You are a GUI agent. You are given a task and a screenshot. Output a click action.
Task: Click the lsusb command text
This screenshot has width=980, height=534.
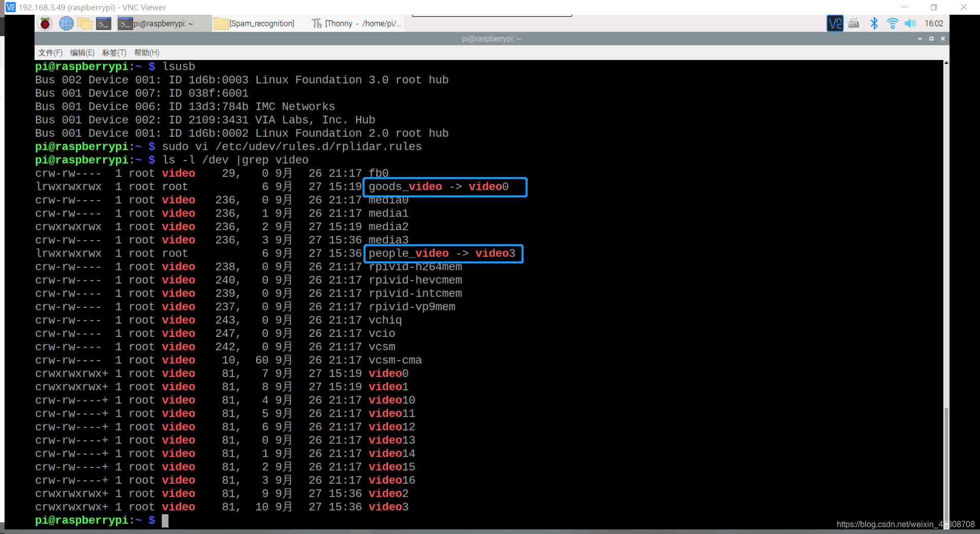[179, 67]
